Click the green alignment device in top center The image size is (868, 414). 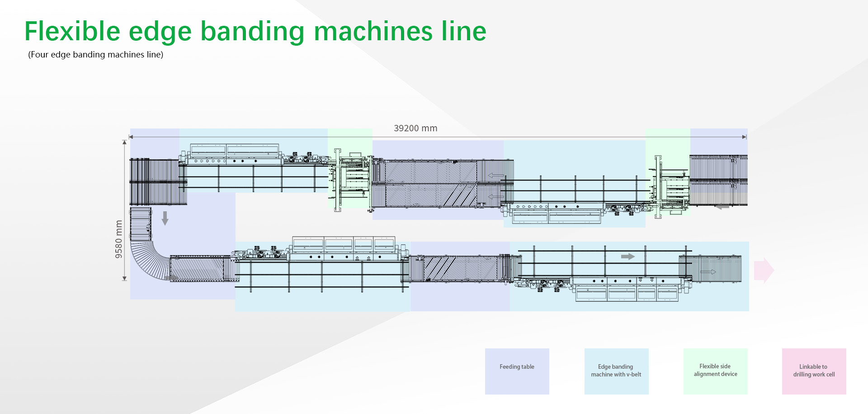click(350, 181)
